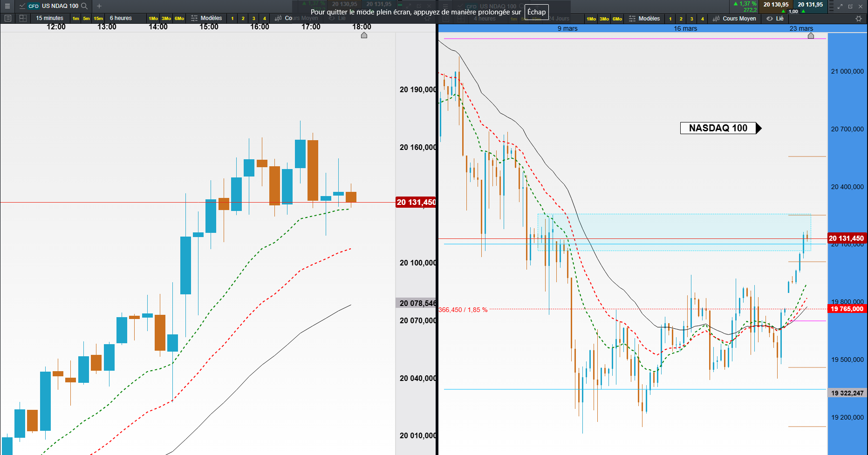Toggle fullscreen with the expand arrows icon
The height and width of the screenshot is (455, 868).
(840, 7)
